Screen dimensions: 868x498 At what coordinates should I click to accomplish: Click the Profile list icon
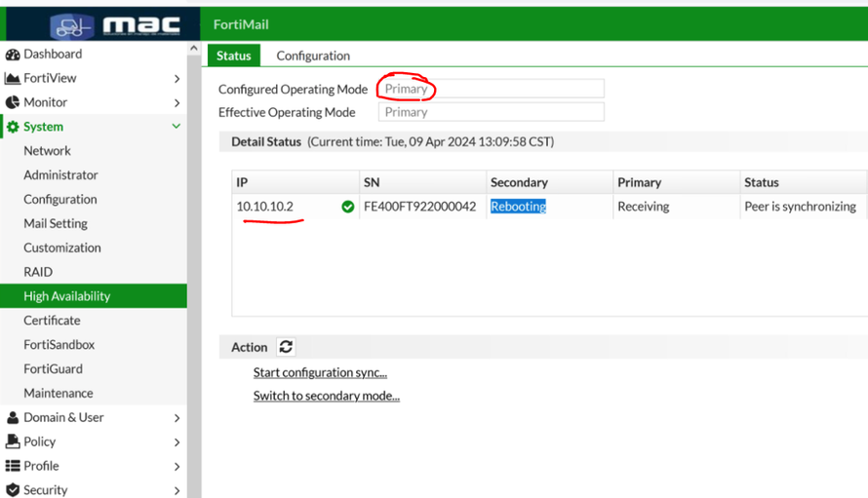[x=13, y=466]
